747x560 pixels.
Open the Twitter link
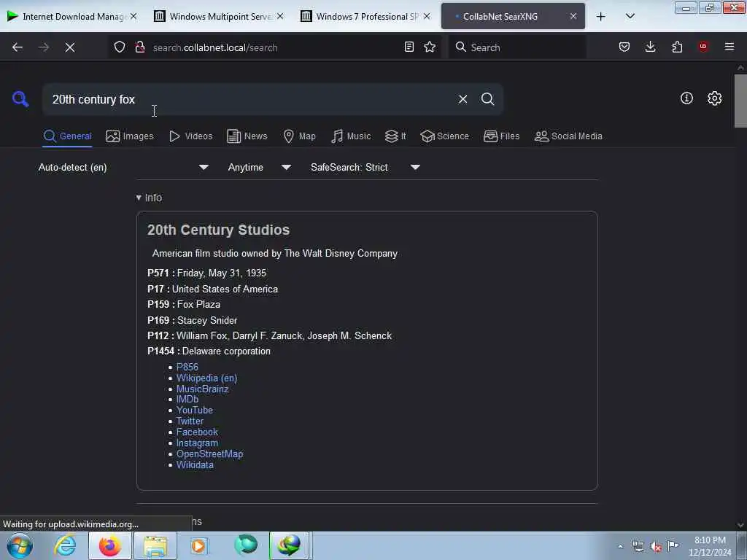[190, 421]
